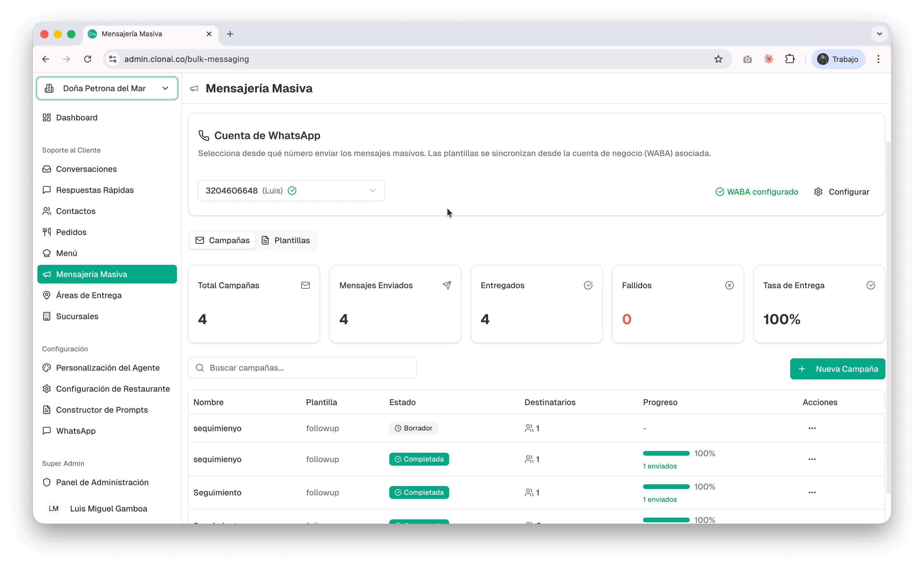Screen dimensions: 924x567
Task: Click the phone icon in Cuenta de WhatsApp
Action: pyautogui.click(x=204, y=135)
